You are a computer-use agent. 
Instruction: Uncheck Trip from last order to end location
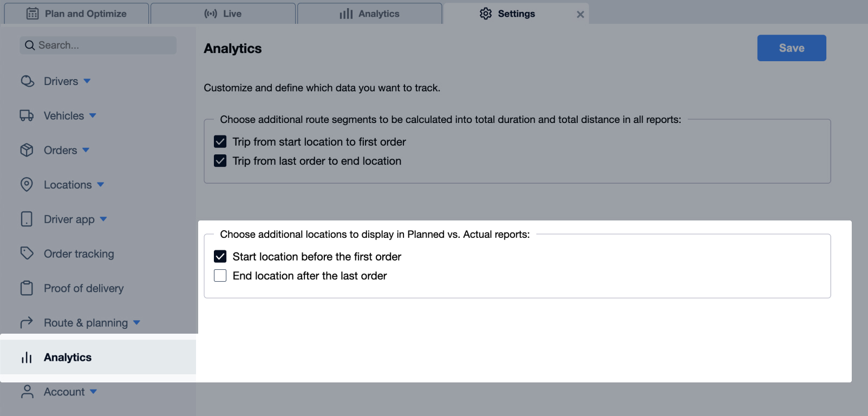pyautogui.click(x=220, y=161)
